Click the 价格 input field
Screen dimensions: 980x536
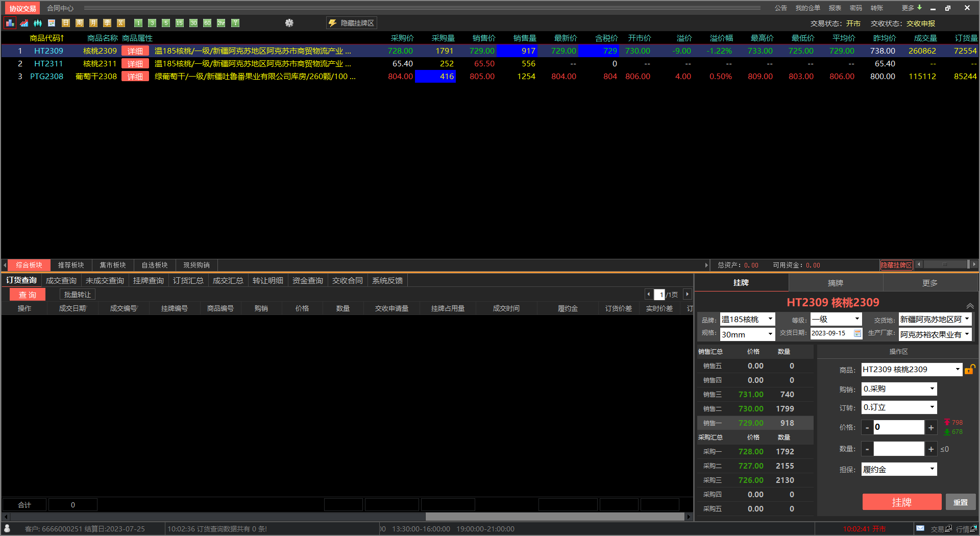click(899, 427)
